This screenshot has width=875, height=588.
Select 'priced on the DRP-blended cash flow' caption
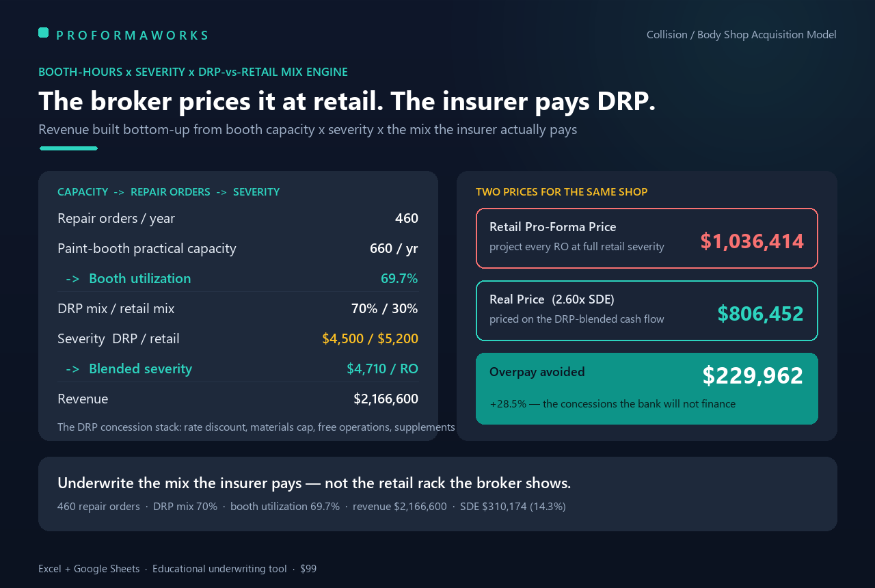coord(577,319)
